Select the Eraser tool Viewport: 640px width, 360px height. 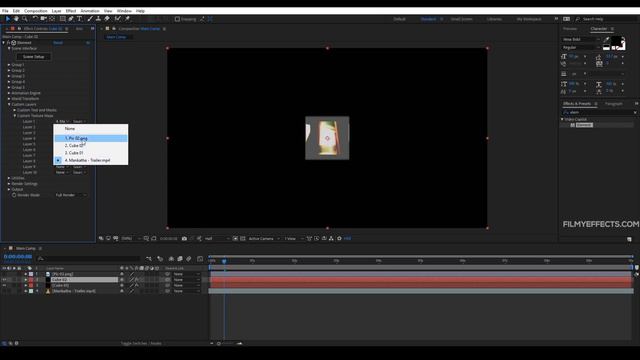click(107, 19)
